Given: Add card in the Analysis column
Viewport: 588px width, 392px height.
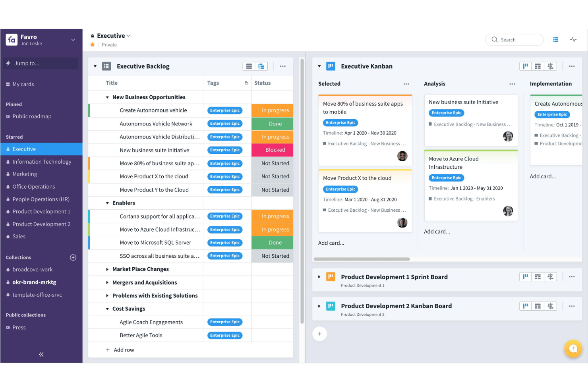Looking at the screenshot, I should pos(437,232).
